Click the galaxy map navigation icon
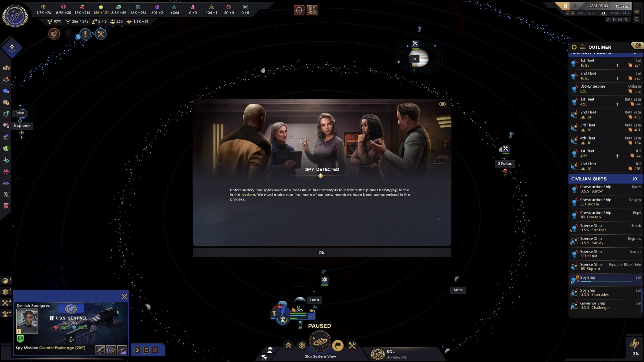 tap(320, 345)
